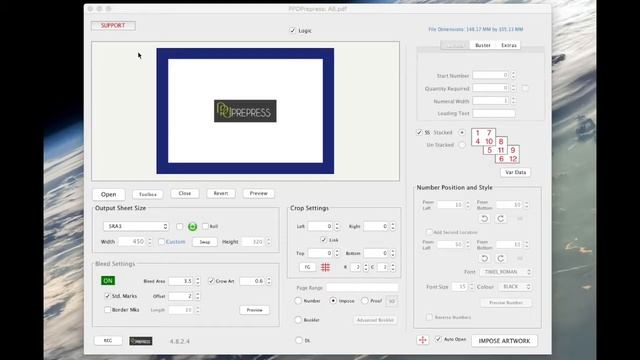This screenshot has height=360, width=640.
Task: Click the Start Number stepper arrows
Action: (x=513, y=76)
